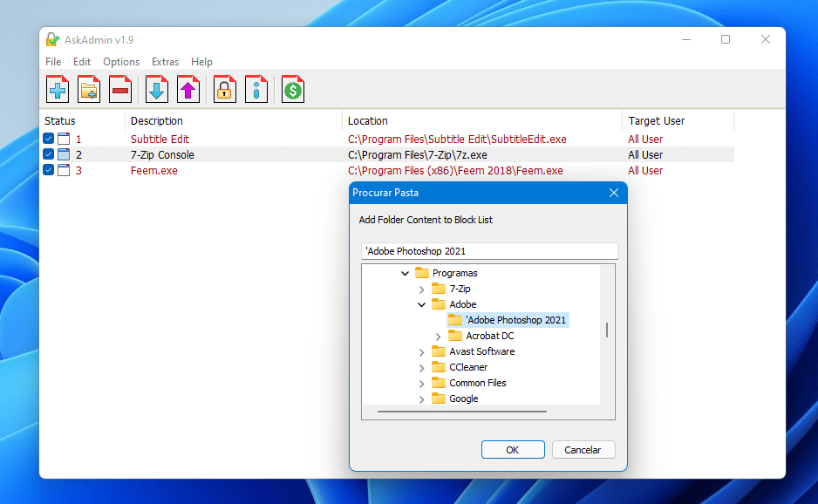Click the Add Folder toolbar icon
The height and width of the screenshot is (504, 818).
click(89, 89)
